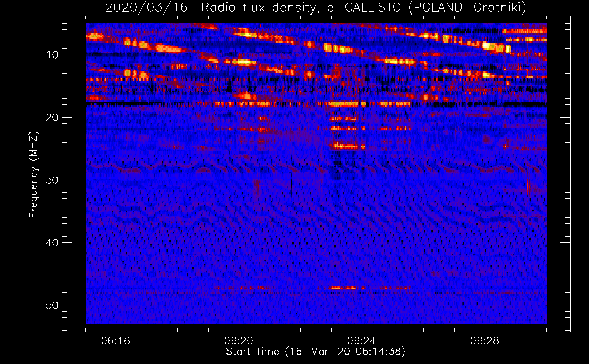Image resolution: width=589 pixels, height=364 pixels.
Task: Click the 06:24 time tick label
Action: pyautogui.click(x=362, y=341)
